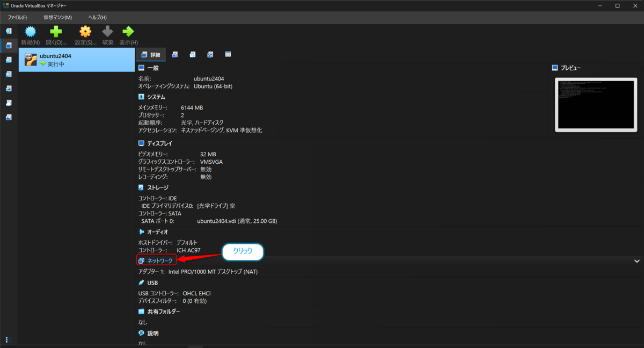Click the ネットワーク section heading link

[160, 260]
